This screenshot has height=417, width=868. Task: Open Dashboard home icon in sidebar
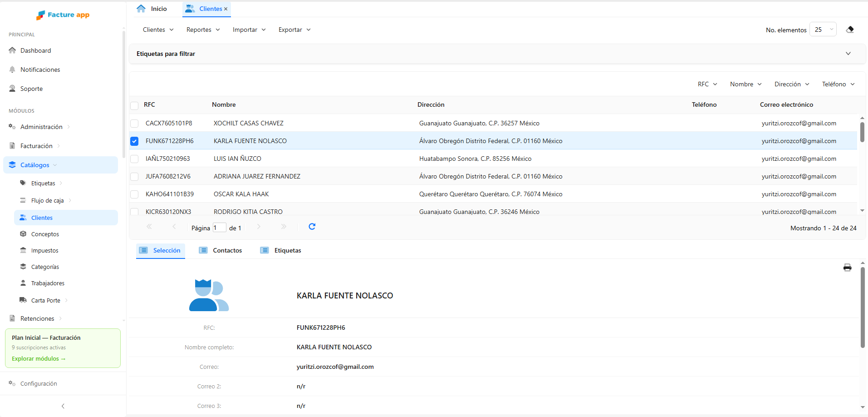12,50
